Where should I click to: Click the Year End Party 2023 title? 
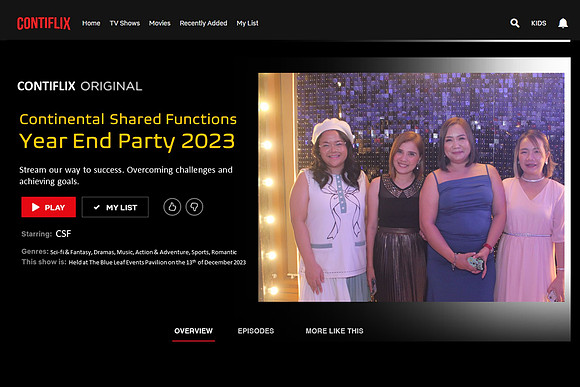pos(127,141)
